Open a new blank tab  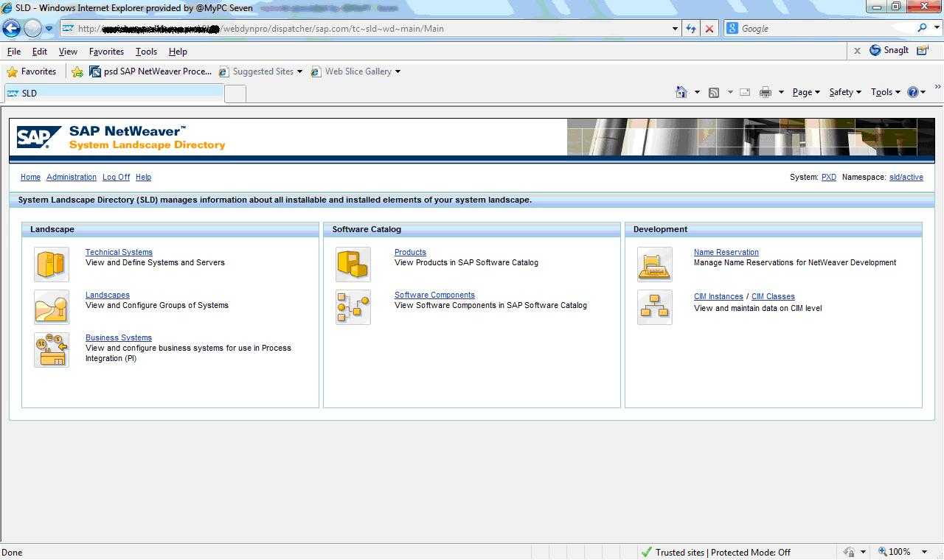point(235,94)
